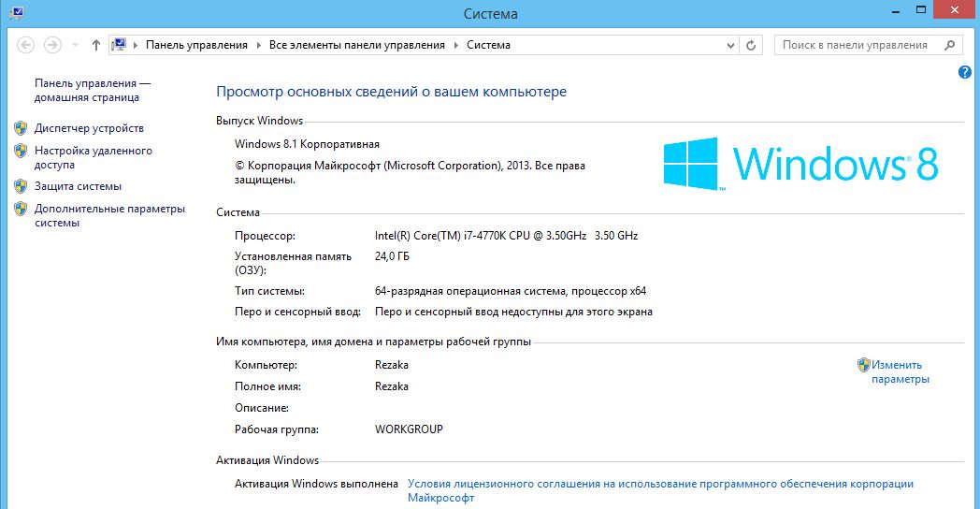Click the magnifier icon in the search box
Viewport: 980px width, 509px height.
949,45
